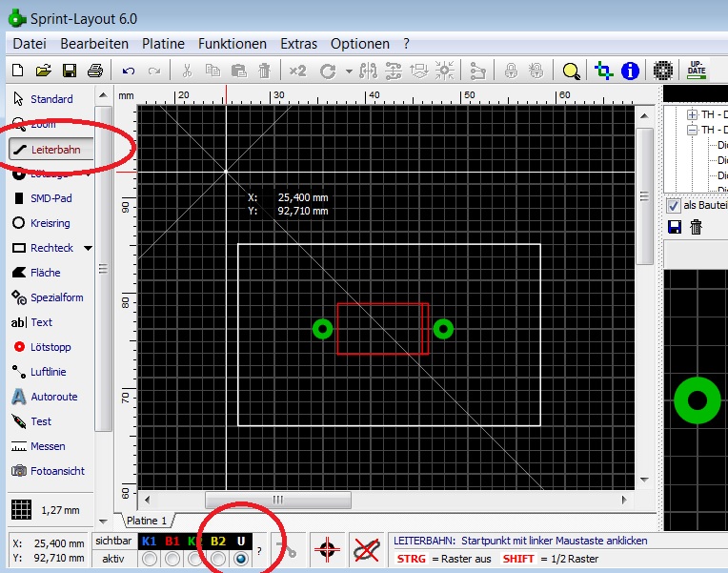This screenshot has height=573, width=728.
Task: Set layer K1 as active radio button
Action: [150, 559]
